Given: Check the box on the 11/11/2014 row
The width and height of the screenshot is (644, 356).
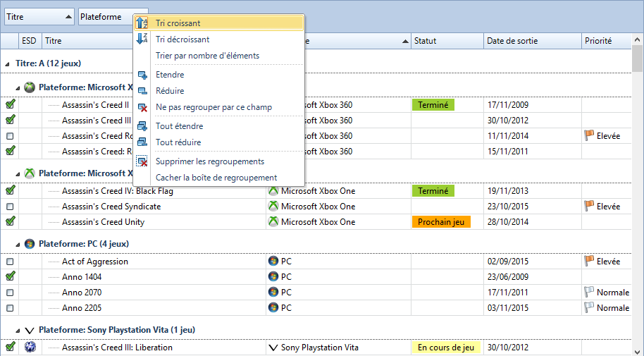Looking at the screenshot, I should coord(10,136).
